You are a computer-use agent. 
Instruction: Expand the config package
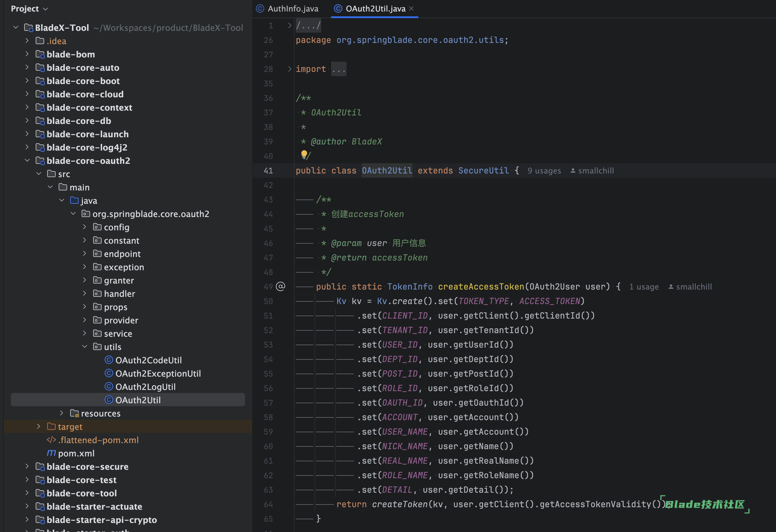(x=85, y=227)
